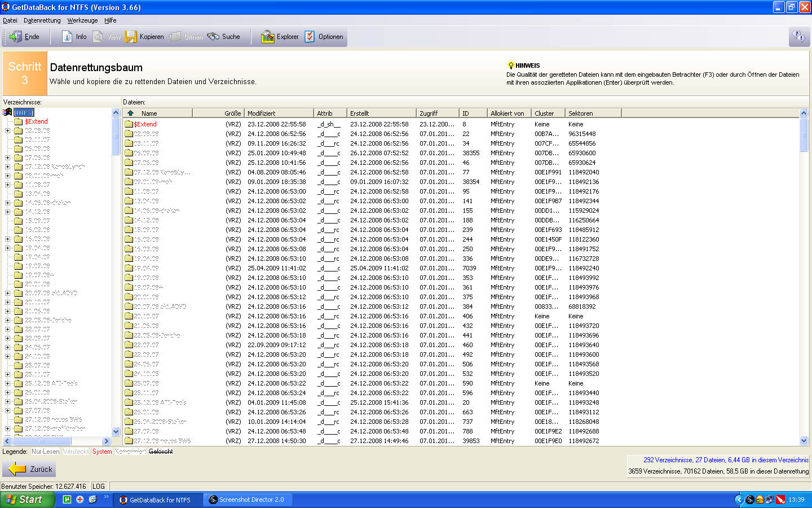The width and height of the screenshot is (812, 508).
Task: Click directory tree scrollbar up arrow
Action: (116, 113)
